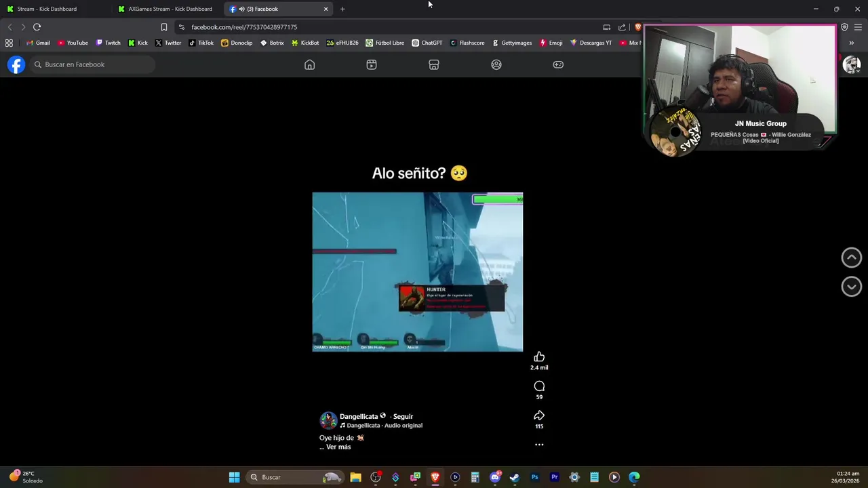Open the browser share icon

[622, 27]
